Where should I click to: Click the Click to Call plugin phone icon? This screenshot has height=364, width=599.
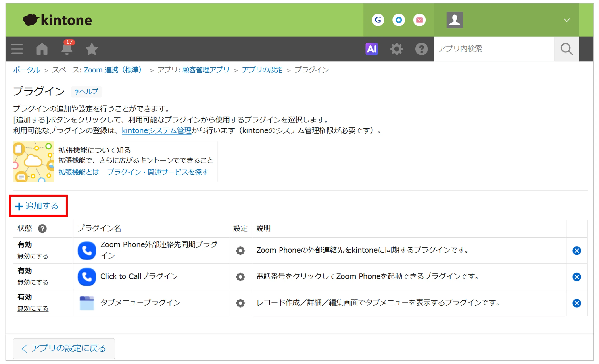point(87,277)
